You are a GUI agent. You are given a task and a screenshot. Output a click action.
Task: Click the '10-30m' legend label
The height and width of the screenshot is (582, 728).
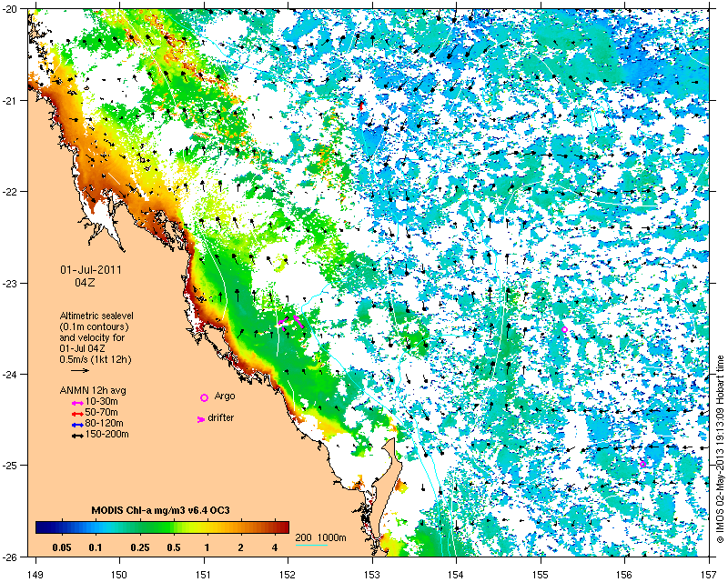(102, 401)
